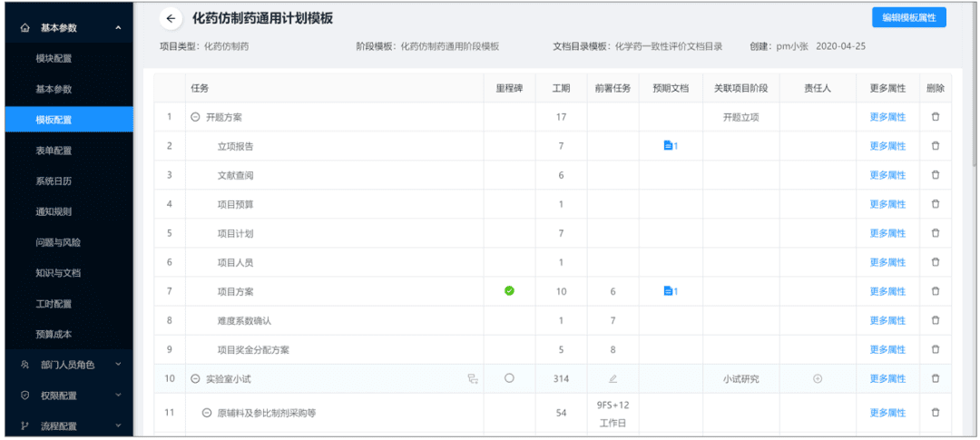Click 小试研究 linked stage cell
Image resolution: width=980 pixels, height=440 pixels.
[741, 378]
